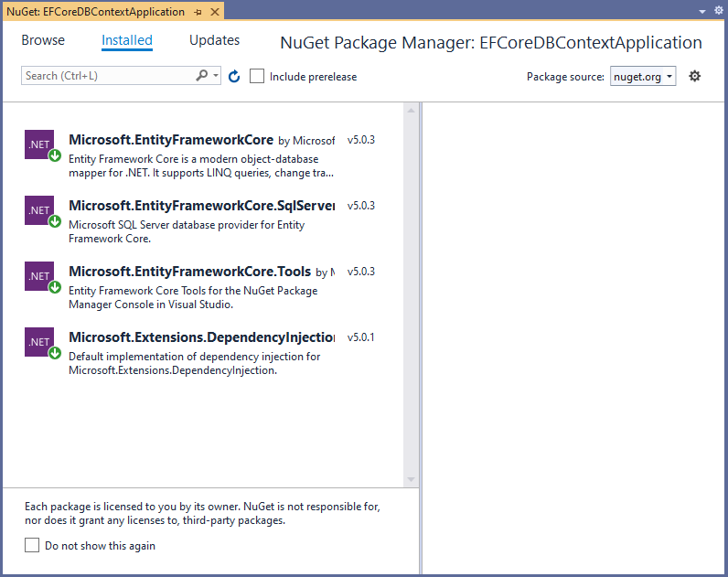Viewport: 728px width, 577px height.
Task: Enable Include prerelease checkbox
Action: [257, 76]
